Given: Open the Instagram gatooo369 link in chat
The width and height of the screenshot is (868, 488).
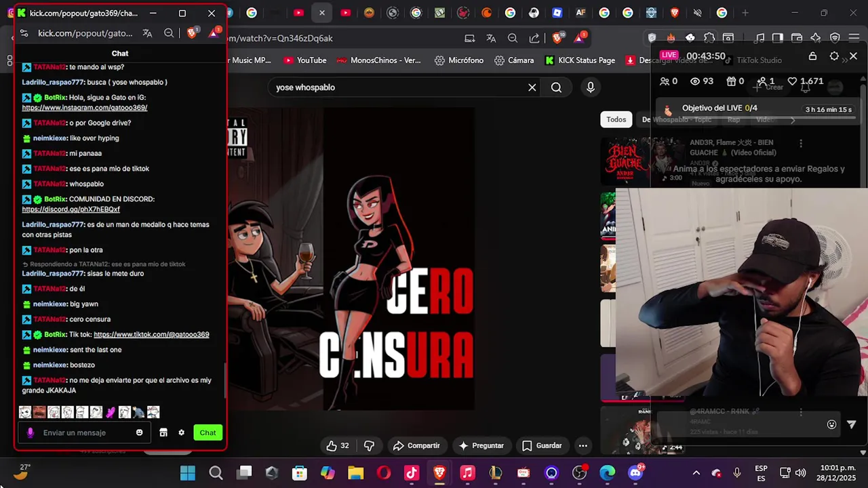Looking at the screenshot, I should tap(84, 108).
